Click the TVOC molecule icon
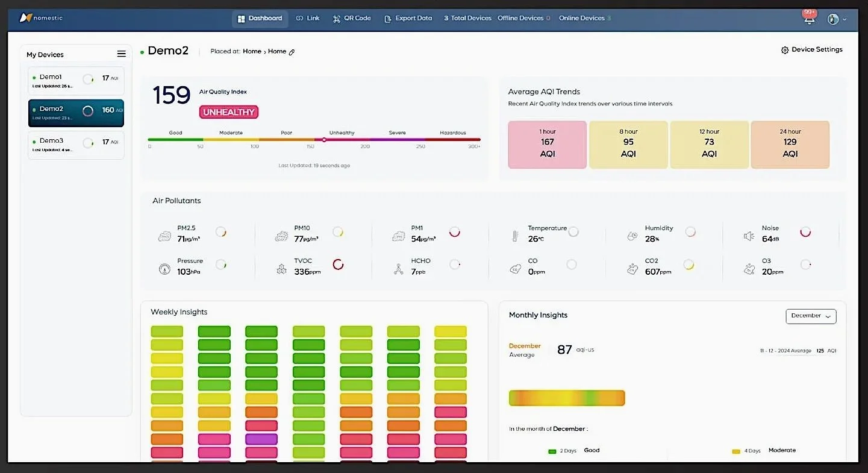The height and width of the screenshot is (473, 868). pos(281,268)
